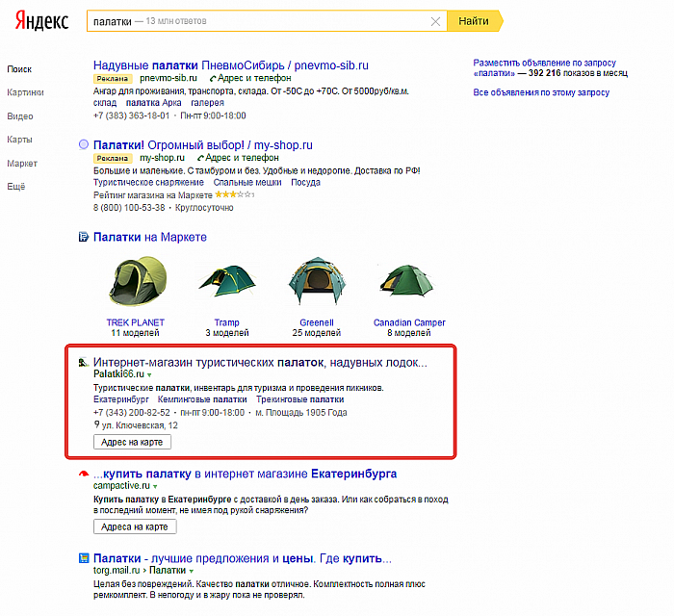674x616 pixels.
Task: Click the pnevmo-sib.ru green URL
Action: tap(168, 78)
